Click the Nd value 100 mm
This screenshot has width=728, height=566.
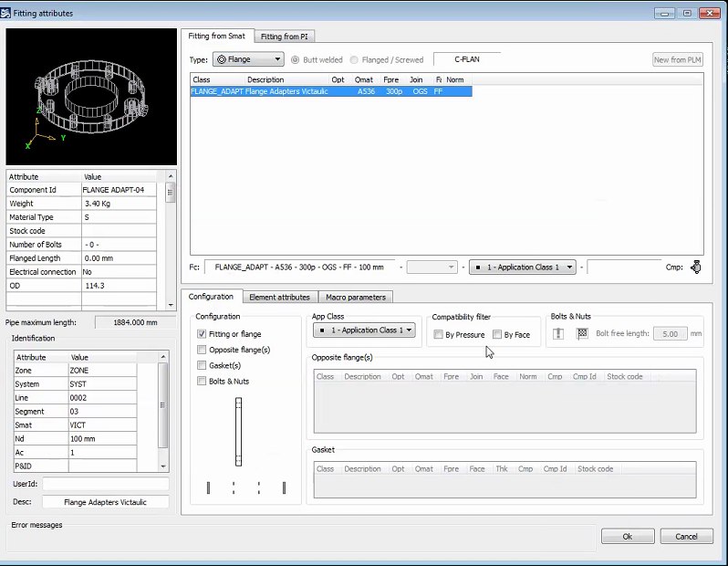tap(102, 439)
